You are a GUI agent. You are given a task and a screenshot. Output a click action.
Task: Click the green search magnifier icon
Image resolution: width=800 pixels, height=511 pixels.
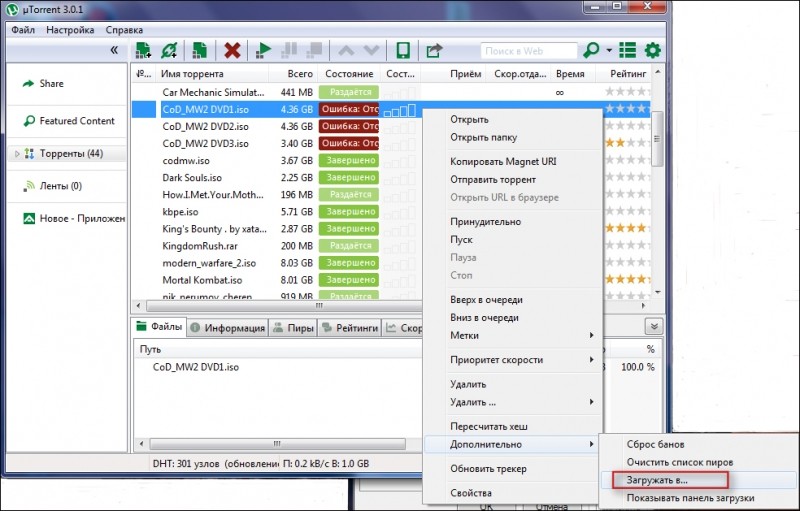click(591, 50)
